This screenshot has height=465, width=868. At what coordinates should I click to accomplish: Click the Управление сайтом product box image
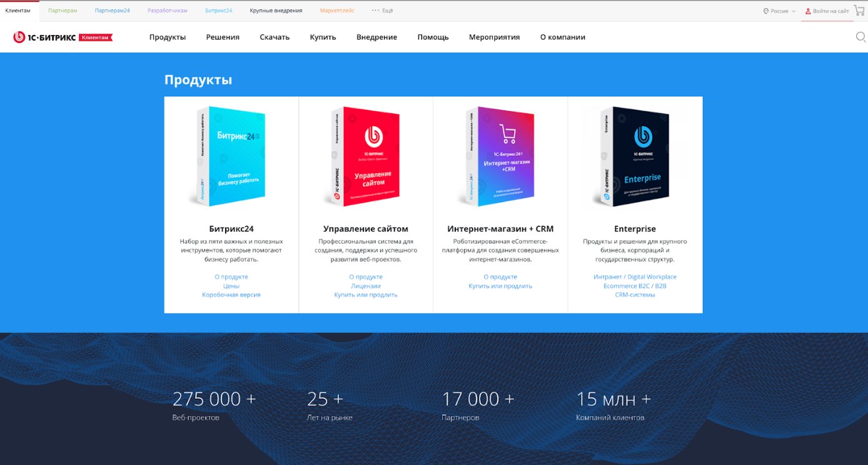pos(366,156)
